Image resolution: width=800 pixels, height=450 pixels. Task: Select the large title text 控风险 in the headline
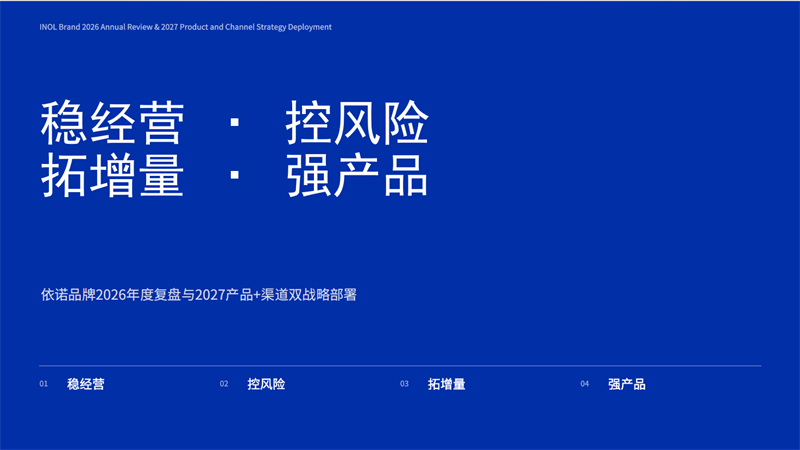357,123
